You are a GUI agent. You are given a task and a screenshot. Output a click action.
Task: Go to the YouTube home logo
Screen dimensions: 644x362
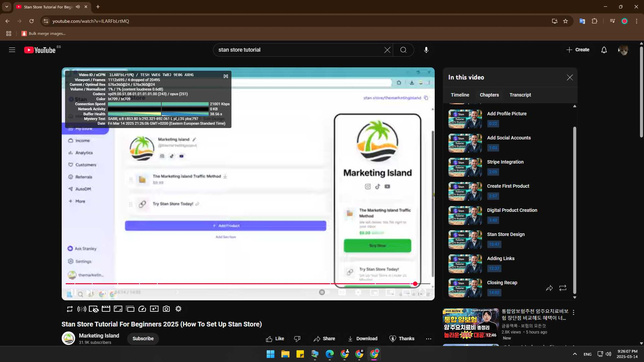(40, 50)
